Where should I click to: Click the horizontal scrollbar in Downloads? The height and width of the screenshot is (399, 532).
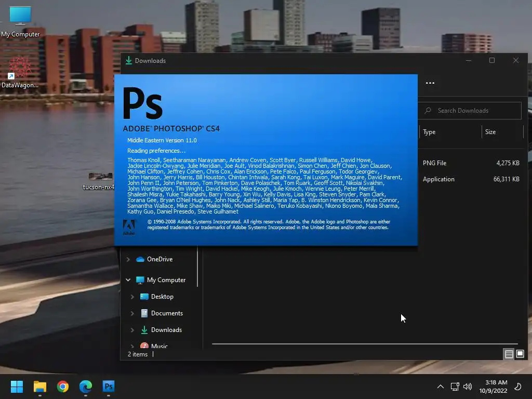tap(365, 344)
